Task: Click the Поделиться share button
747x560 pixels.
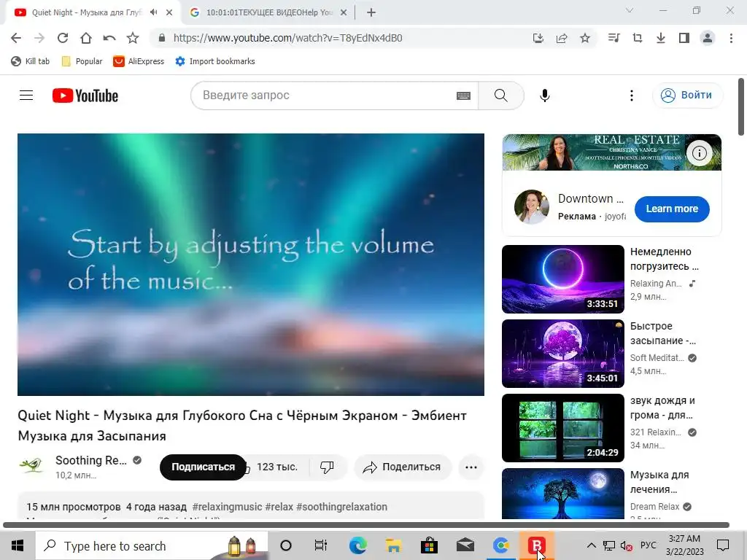Action: [x=402, y=467]
